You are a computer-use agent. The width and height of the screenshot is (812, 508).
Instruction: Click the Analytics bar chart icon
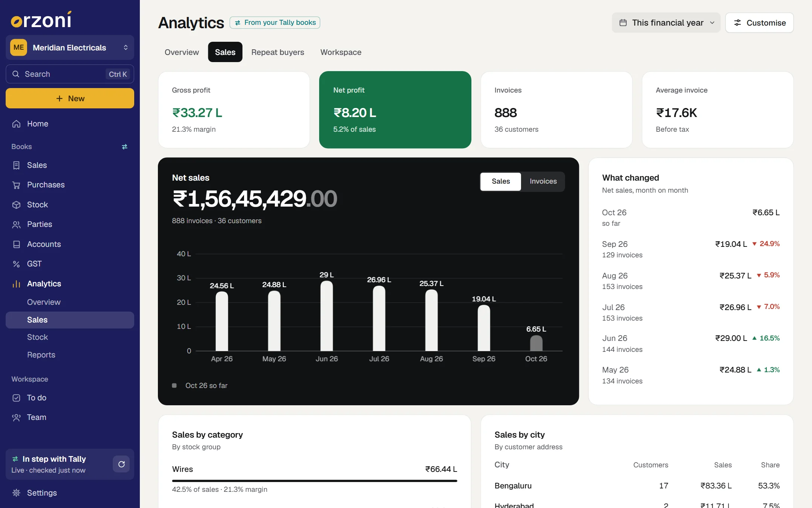click(x=16, y=284)
